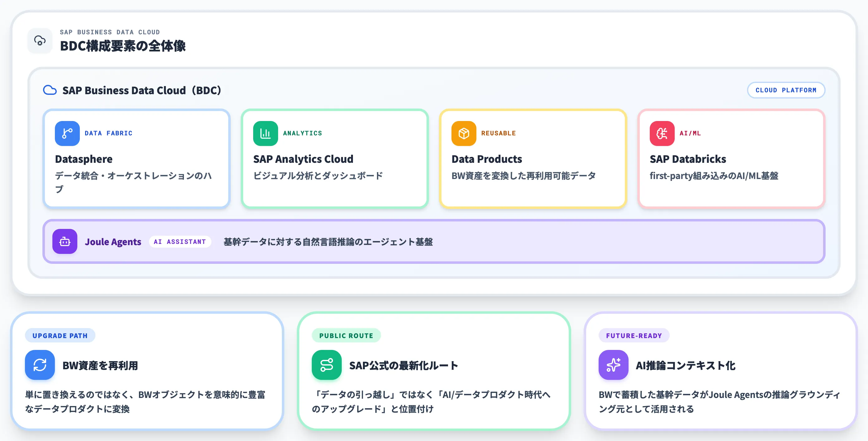The height and width of the screenshot is (441, 868).
Task: Click the Joule Agents label
Action: [x=113, y=241]
